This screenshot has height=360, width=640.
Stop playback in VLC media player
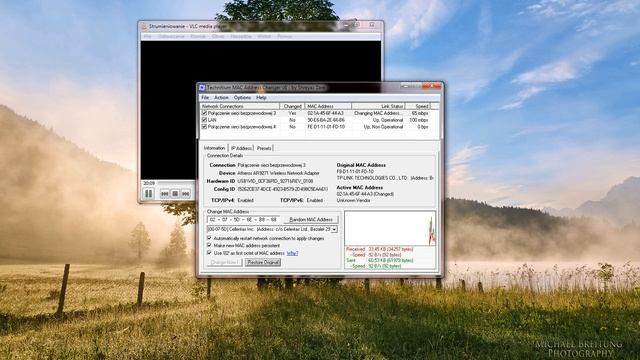[x=175, y=194]
